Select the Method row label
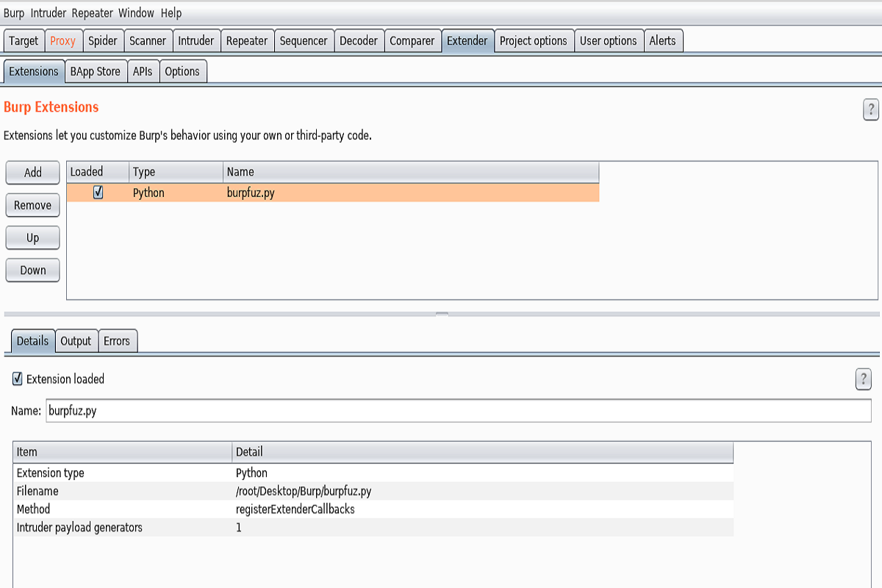The height and width of the screenshot is (588, 882). [34, 509]
